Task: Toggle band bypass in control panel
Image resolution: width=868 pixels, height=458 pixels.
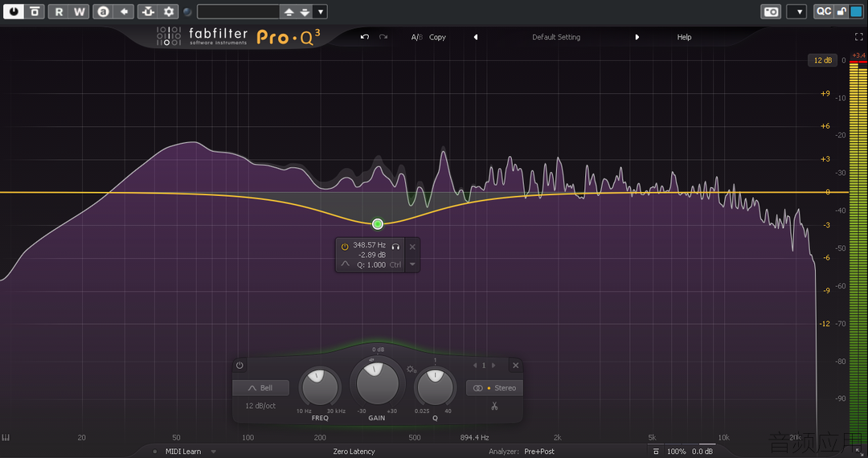Action: tap(240, 365)
